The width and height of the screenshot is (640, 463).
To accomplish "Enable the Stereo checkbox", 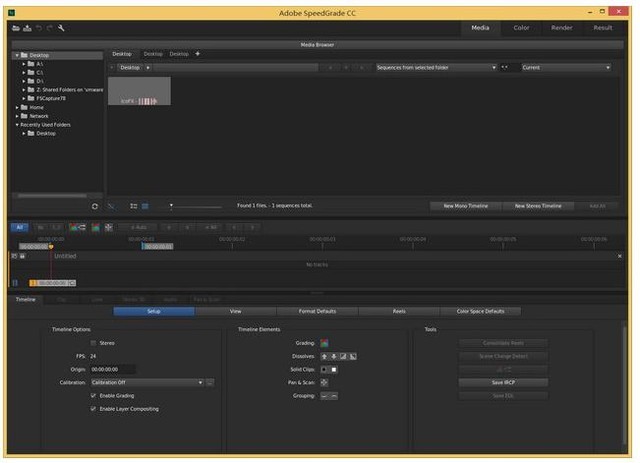I will pyautogui.click(x=94, y=343).
